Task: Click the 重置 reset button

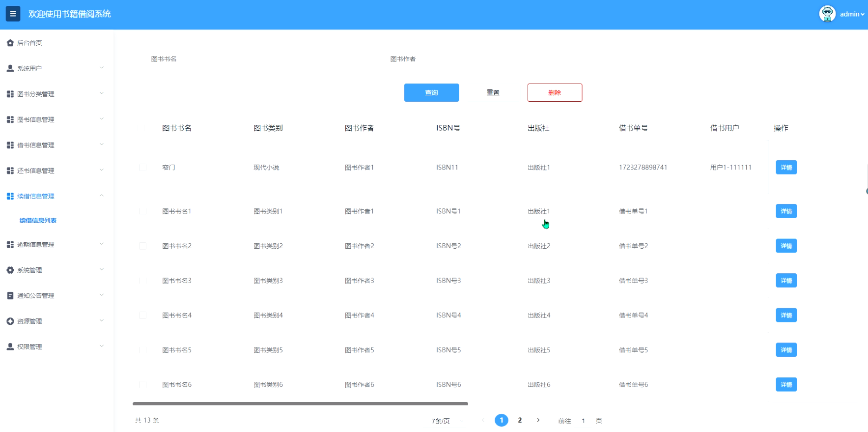Action: coord(493,92)
